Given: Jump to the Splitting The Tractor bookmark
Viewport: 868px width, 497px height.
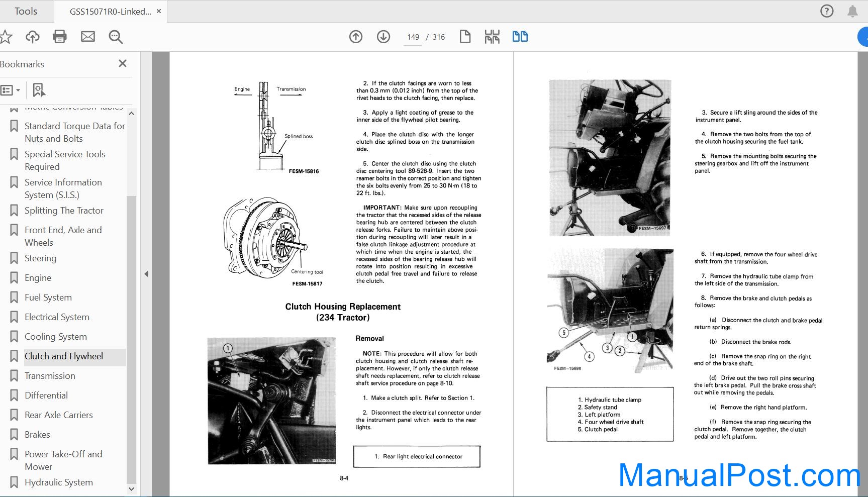Looking at the screenshot, I should 64,211.
